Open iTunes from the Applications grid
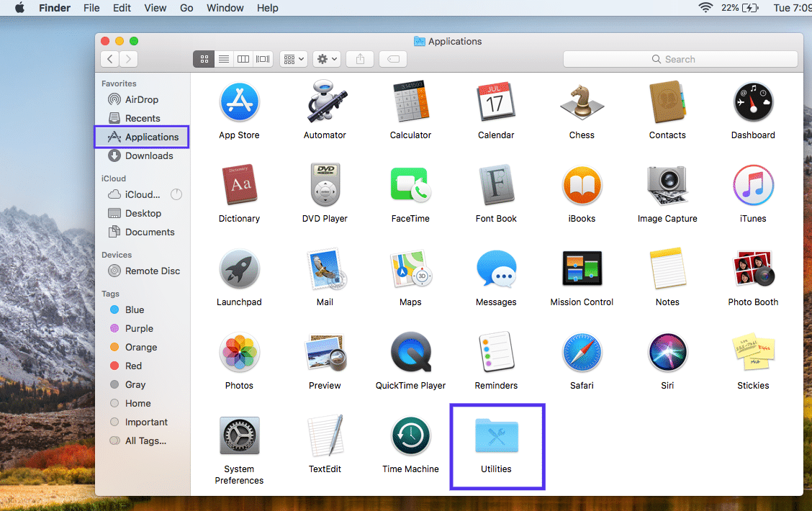Viewport: 812px width, 511px height. coord(753,185)
